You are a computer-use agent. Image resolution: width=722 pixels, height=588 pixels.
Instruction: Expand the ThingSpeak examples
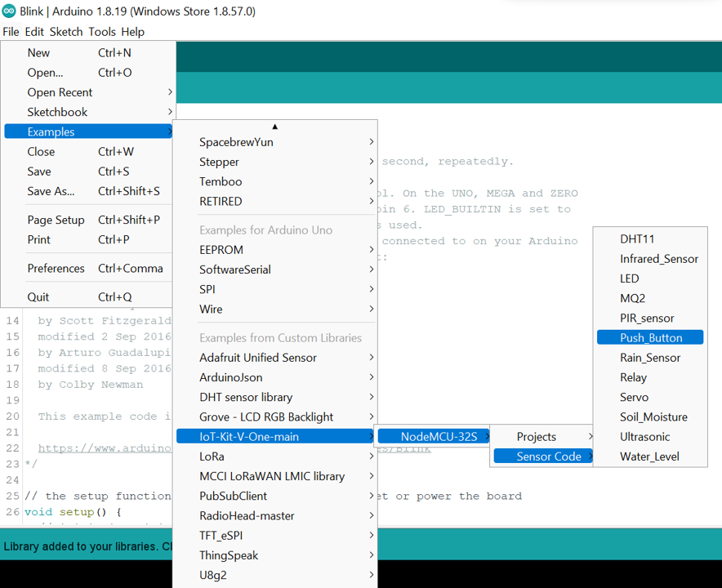click(x=275, y=555)
